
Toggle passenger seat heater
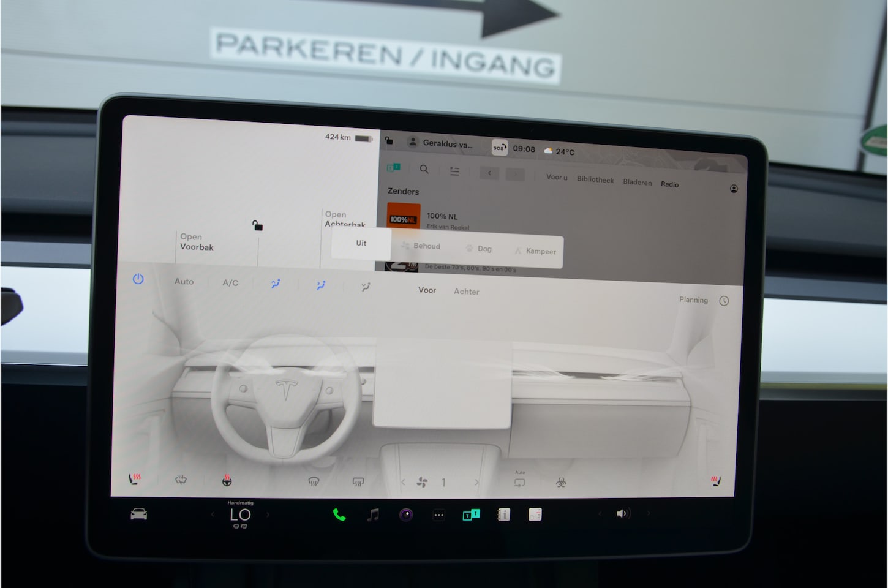coord(715,481)
